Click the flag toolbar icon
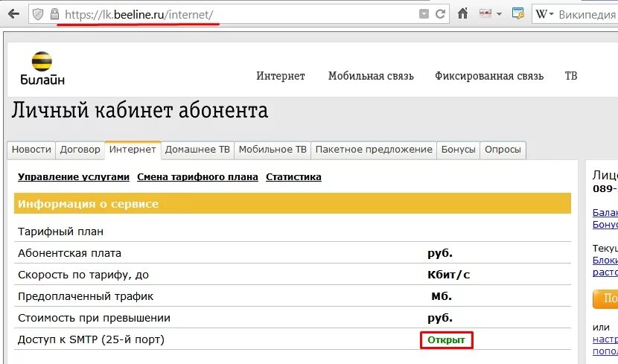The height and width of the screenshot is (364, 618). pyautogui.click(x=485, y=13)
